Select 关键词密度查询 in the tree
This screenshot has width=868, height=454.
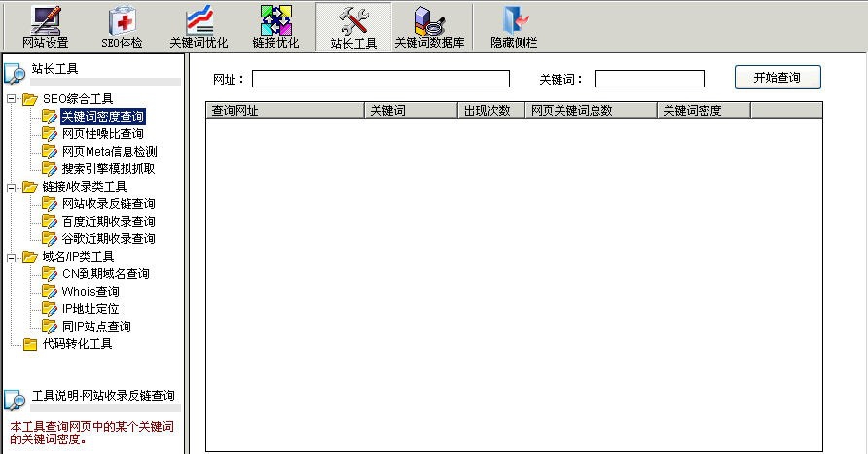coord(103,116)
